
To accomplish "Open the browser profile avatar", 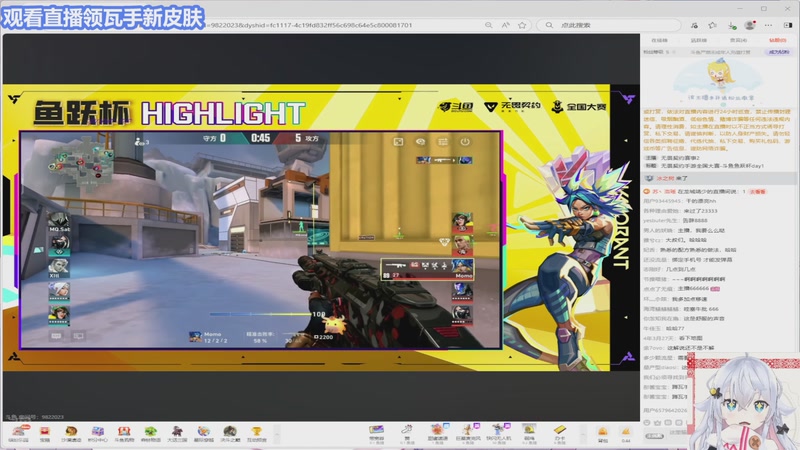I will click(749, 25).
